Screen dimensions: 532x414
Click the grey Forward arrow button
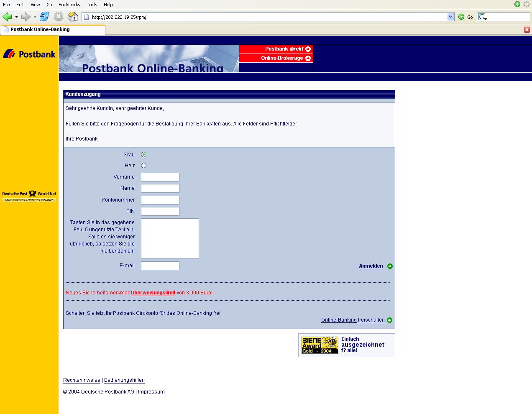(26, 17)
